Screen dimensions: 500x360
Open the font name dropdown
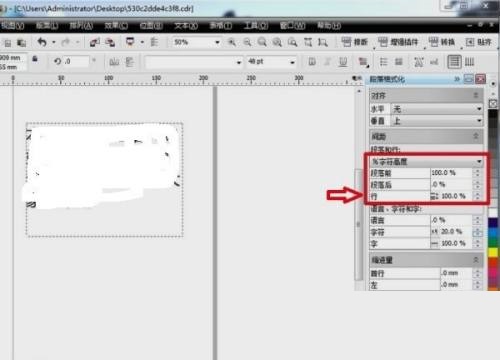239,62
